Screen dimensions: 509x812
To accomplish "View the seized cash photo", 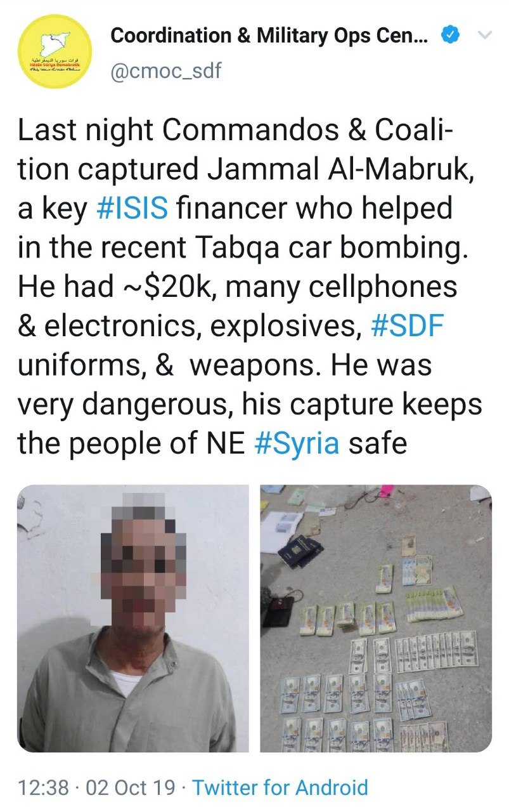I will pyautogui.click(x=376, y=619).
